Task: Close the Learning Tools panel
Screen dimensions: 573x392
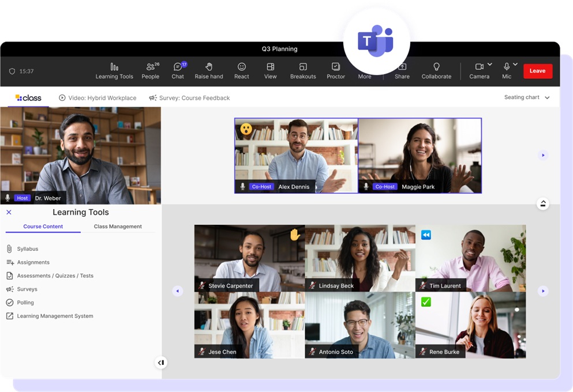Action: pos(9,212)
